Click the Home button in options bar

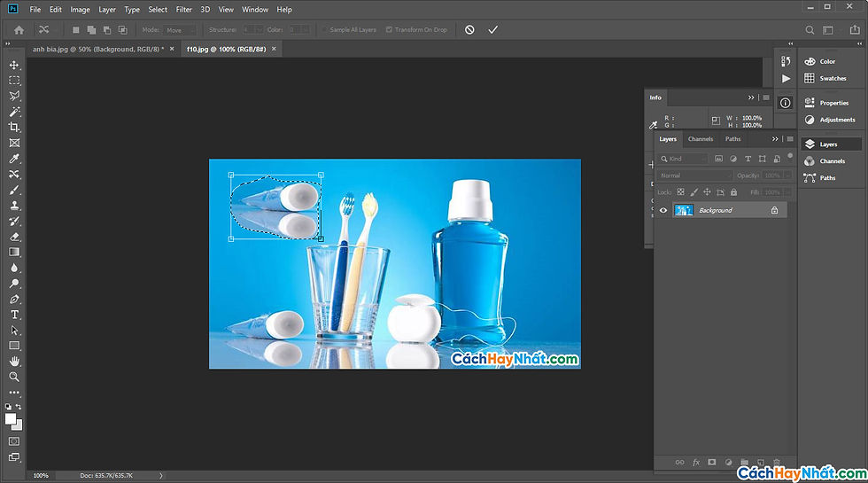[x=19, y=30]
